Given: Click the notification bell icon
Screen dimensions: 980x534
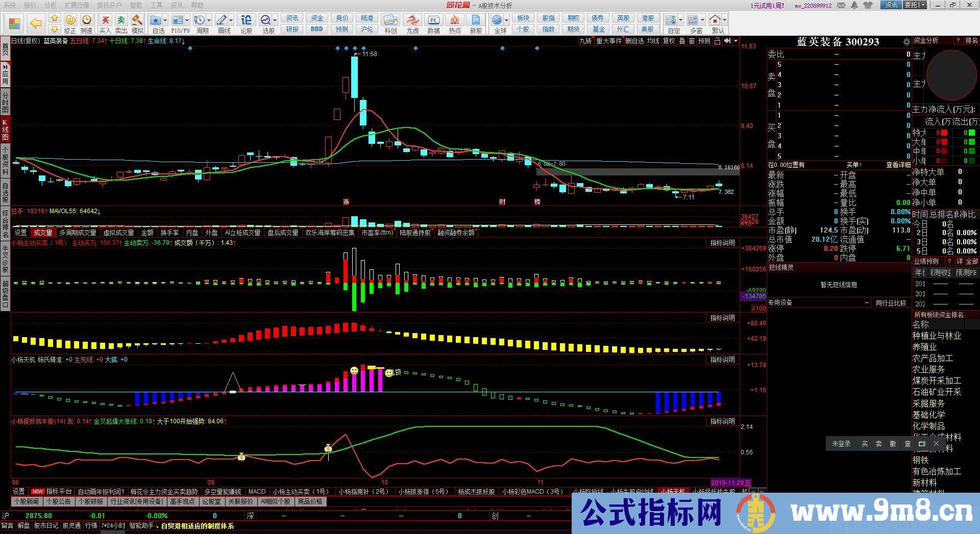Looking at the screenshot, I should coord(854,5).
